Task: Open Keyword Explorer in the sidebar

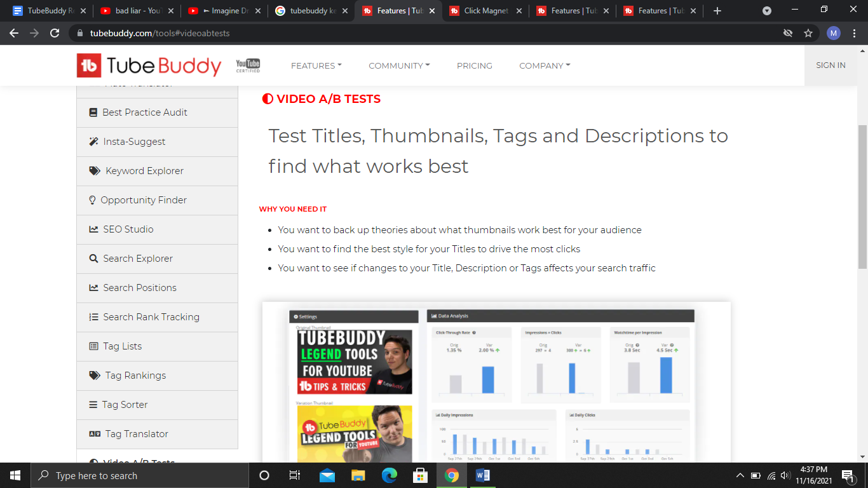Action: [157, 171]
